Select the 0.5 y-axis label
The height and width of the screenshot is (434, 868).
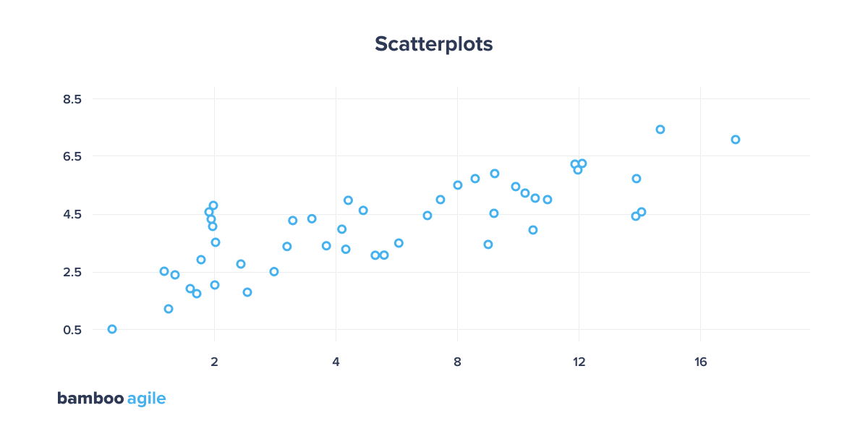click(x=72, y=330)
